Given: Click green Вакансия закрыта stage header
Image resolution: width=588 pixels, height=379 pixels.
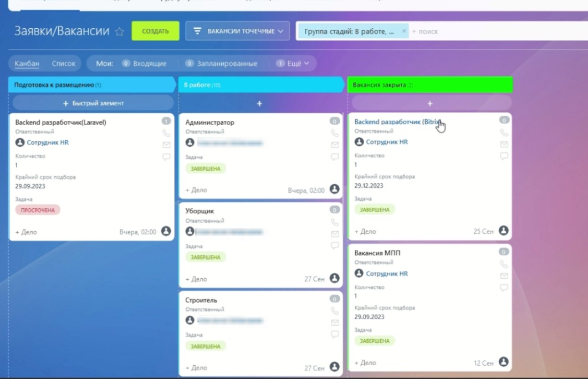Looking at the screenshot, I should pyautogui.click(x=429, y=85).
